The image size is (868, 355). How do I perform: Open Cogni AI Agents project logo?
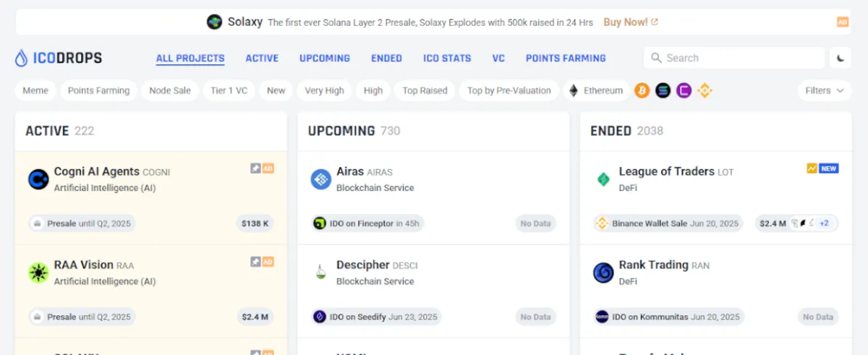point(38,179)
